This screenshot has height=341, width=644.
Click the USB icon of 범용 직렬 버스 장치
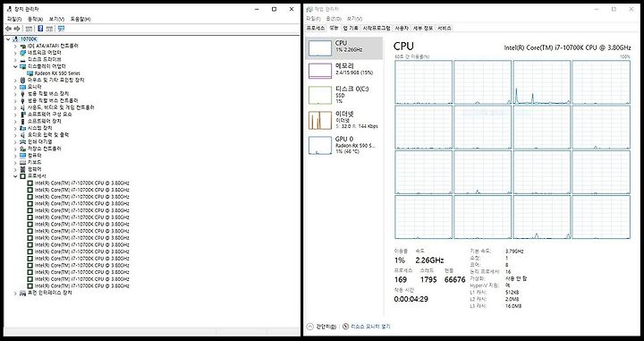(x=22, y=94)
